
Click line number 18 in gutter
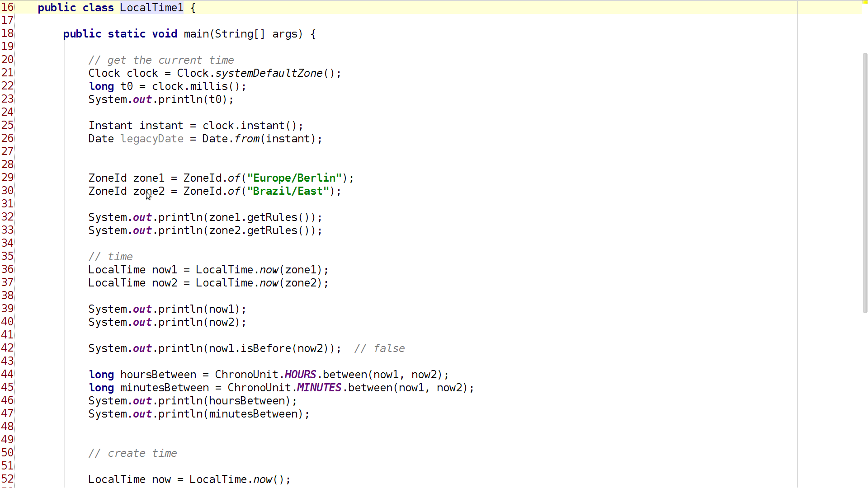coord(7,33)
